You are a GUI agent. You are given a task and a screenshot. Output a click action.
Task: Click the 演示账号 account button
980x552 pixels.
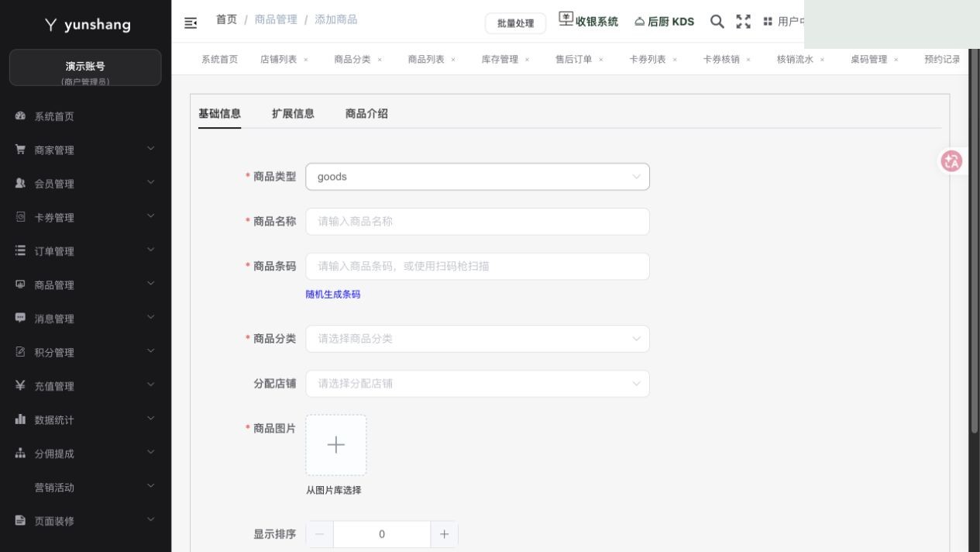85,67
